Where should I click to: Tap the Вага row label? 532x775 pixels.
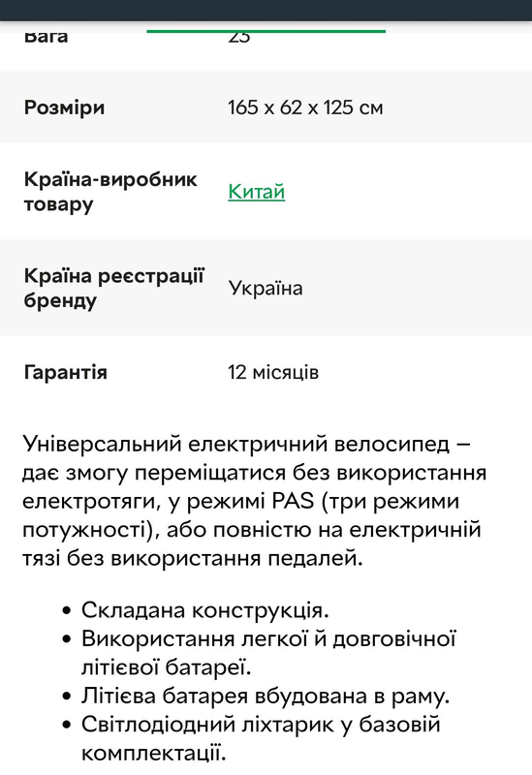[x=46, y=37]
